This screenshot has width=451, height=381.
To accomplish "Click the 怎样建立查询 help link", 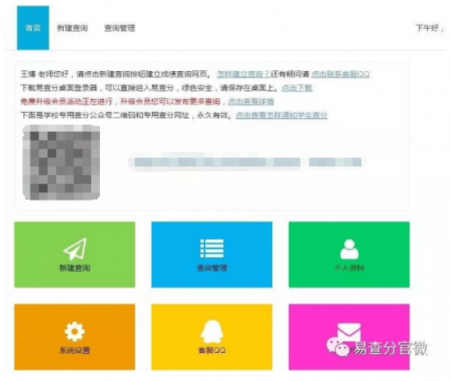I will pos(243,74).
